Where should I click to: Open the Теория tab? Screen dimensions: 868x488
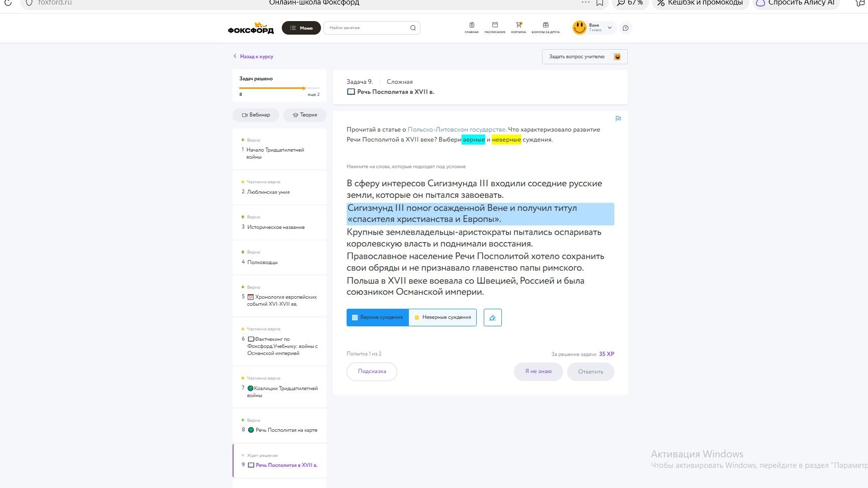coord(305,115)
